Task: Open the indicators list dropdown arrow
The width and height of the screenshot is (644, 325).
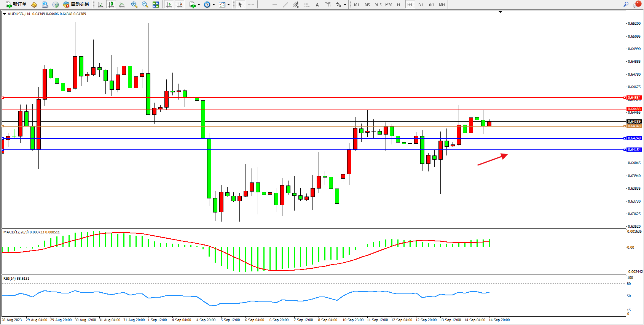Action: (x=199, y=5)
